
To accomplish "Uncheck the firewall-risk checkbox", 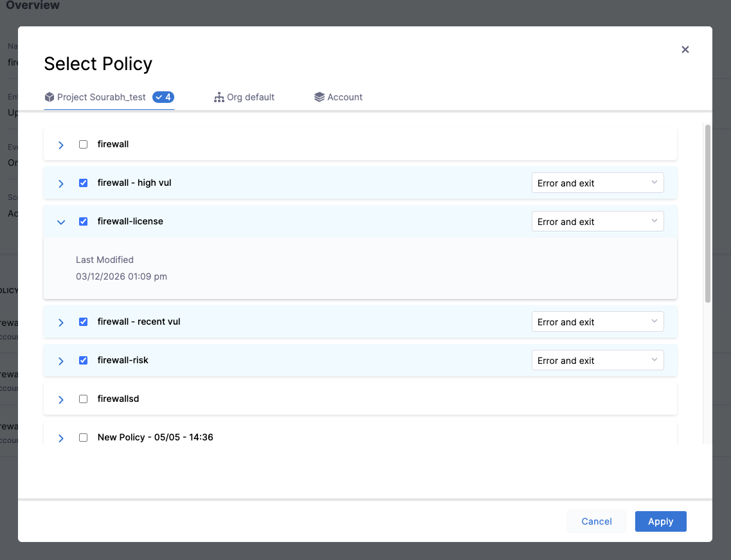I will 83,360.
